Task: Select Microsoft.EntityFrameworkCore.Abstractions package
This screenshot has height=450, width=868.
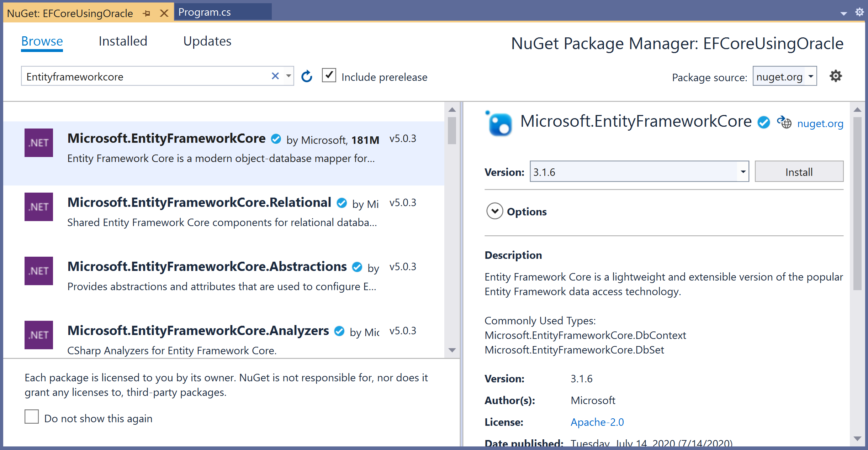Action: [207, 267]
